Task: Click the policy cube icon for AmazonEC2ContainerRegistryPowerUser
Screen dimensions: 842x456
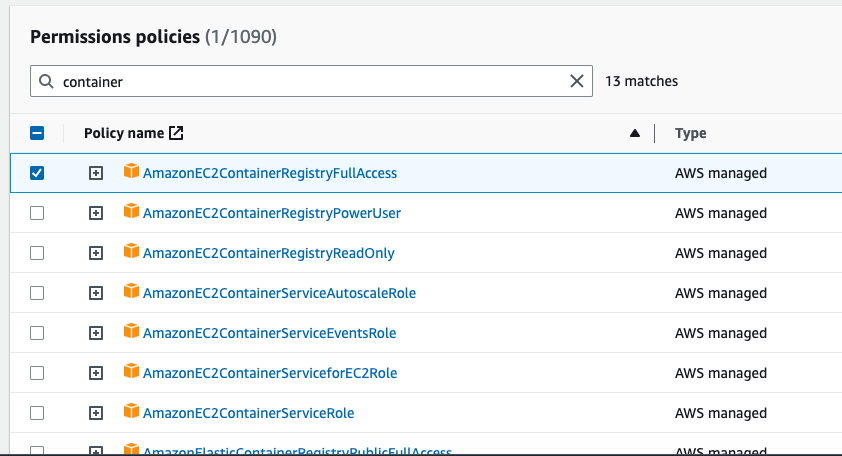Action: pos(131,211)
